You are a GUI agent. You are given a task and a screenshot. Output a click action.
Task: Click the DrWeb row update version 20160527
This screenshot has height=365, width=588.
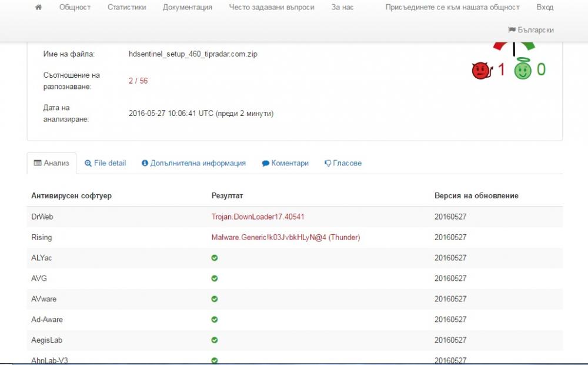tap(450, 217)
